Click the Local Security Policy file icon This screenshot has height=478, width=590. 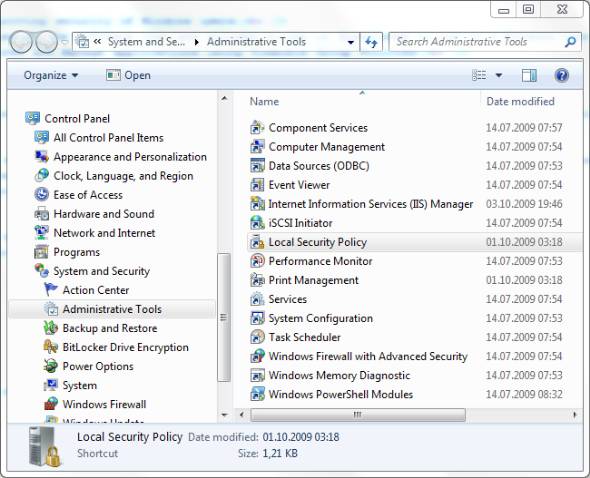point(257,242)
